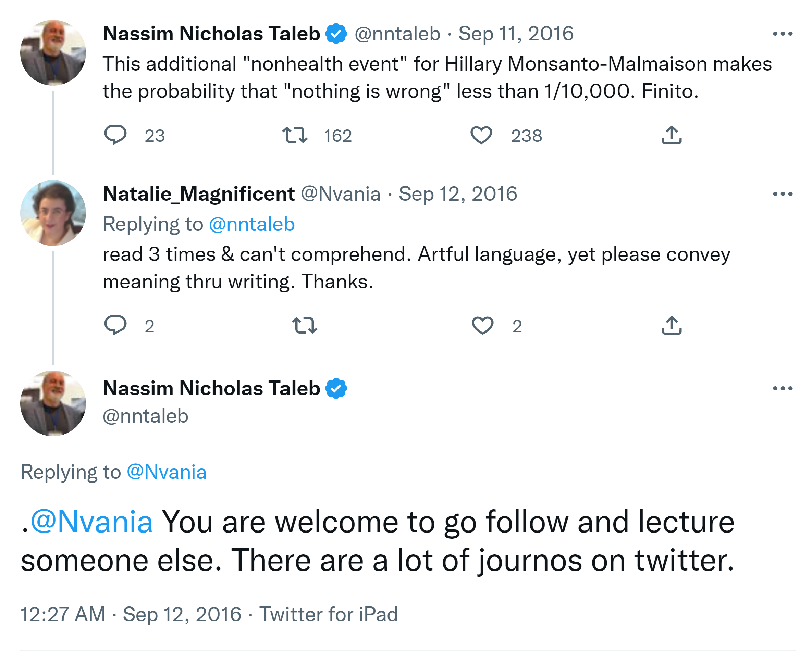Viewport: 812px width, 663px height.
Task: Like Natalie_Magnificent's reply tweet
Action: [483, 325]
